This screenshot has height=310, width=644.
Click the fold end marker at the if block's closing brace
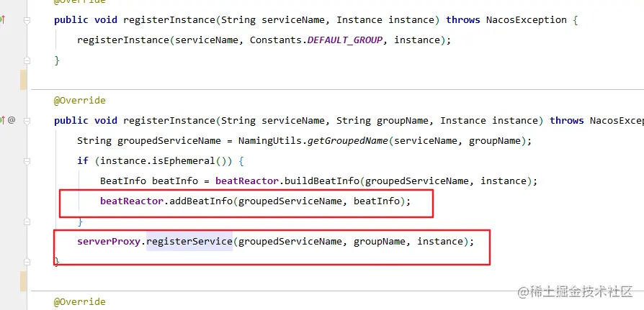point(27,222)
